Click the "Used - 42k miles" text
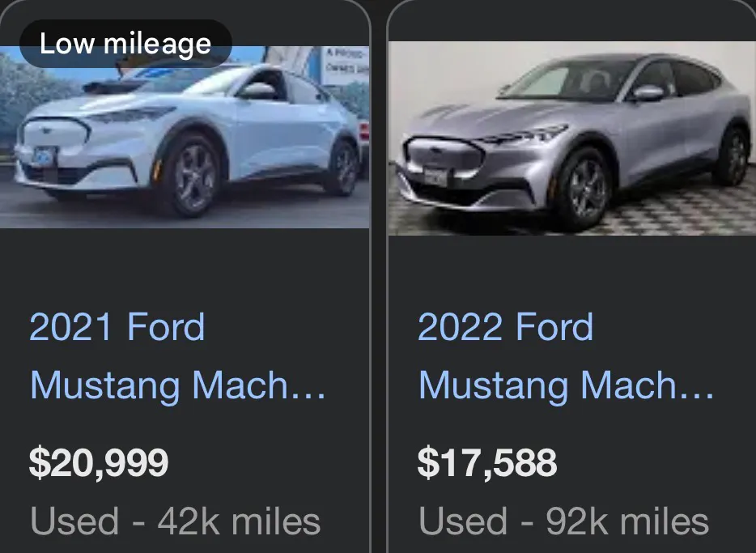The image size is (756, 553). point(175,522)
